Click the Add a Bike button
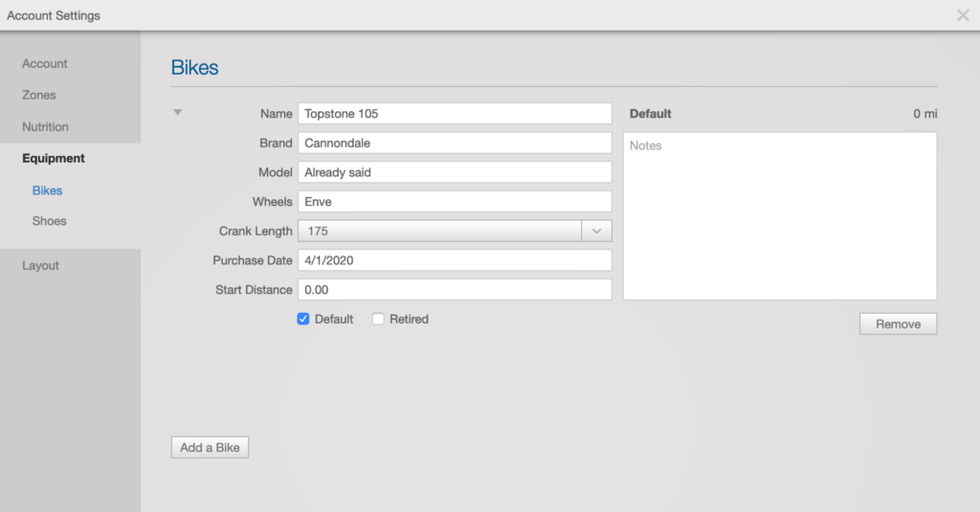Image resolution: width=980 pixels, height=512 pixels. [210, 448]
